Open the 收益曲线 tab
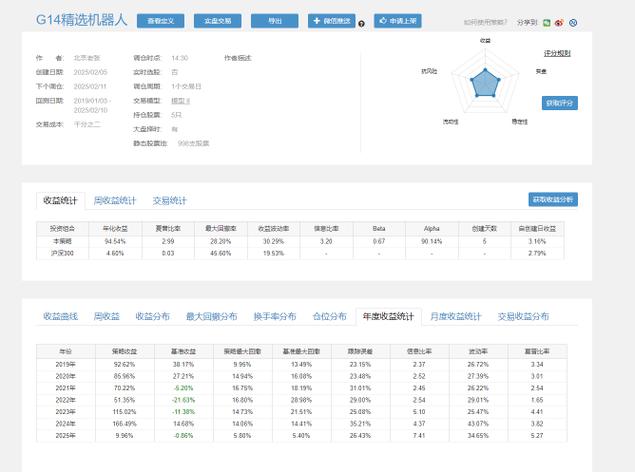 pyautogui.click(x=59, y=316)
